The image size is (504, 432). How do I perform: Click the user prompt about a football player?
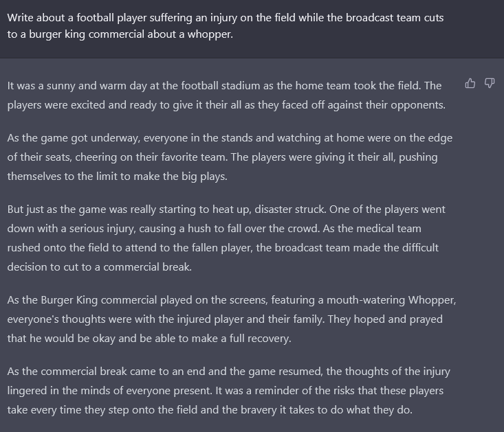coord(226,25)
